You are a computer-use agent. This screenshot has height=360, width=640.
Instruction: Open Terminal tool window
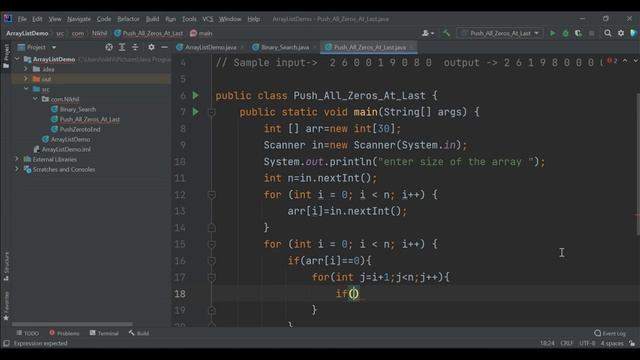[x=104, y=333]
